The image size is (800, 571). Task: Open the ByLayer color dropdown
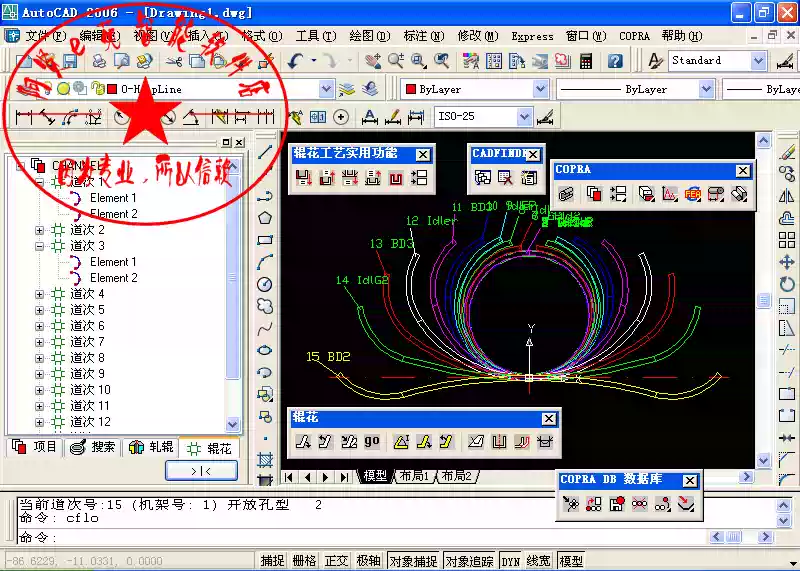click(x=540, y=89)
